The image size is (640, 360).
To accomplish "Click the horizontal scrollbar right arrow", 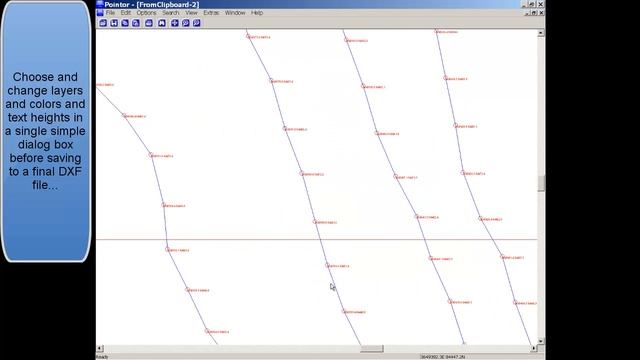I will (534, 348).
